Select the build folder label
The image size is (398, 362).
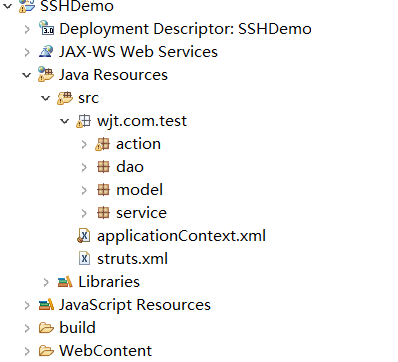[77, 327]
